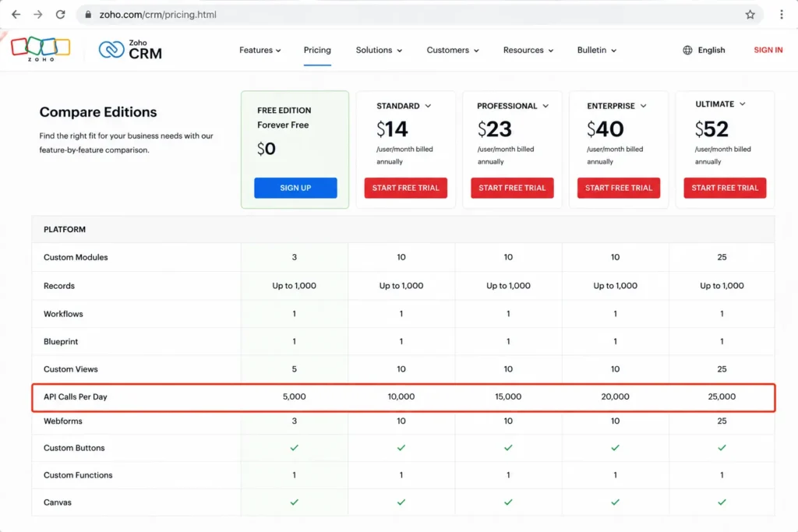Click the 5,000 API calls value
Image resolution: width=798 pixels, height=532 pixels.
tap(294, 396)
